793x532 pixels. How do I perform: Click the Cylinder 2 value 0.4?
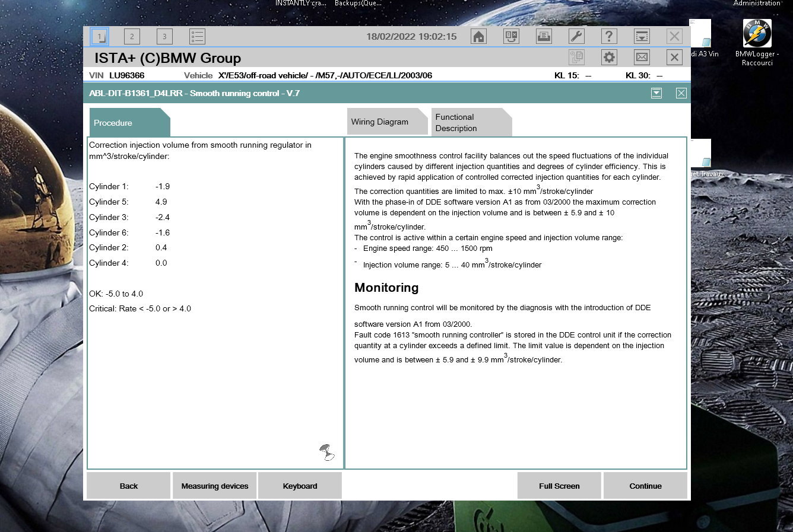tap(161, 247)
